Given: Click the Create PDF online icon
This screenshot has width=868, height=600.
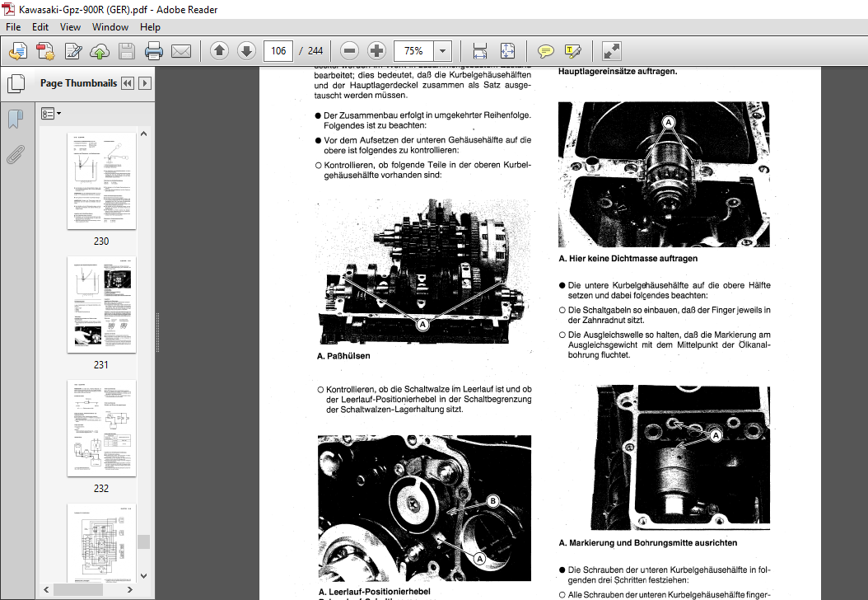Looking at the screenshot, I should [18, 52].
